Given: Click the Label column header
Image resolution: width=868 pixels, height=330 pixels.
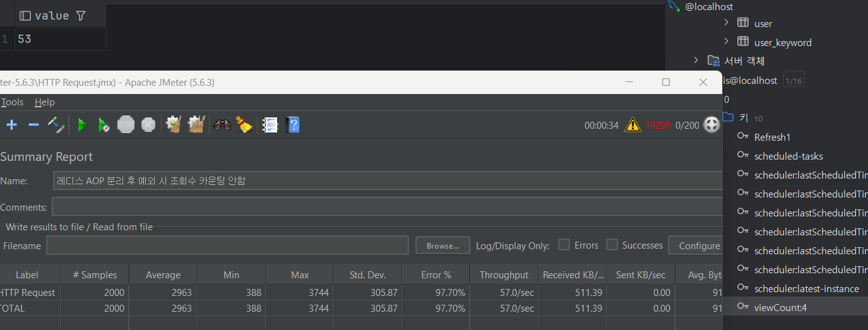Looking at the screenshot, I should [27, 274].
